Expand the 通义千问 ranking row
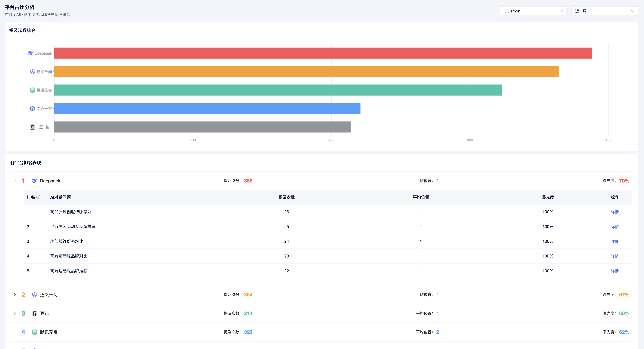This screenshot has width=644, height=349. point(15,295)
